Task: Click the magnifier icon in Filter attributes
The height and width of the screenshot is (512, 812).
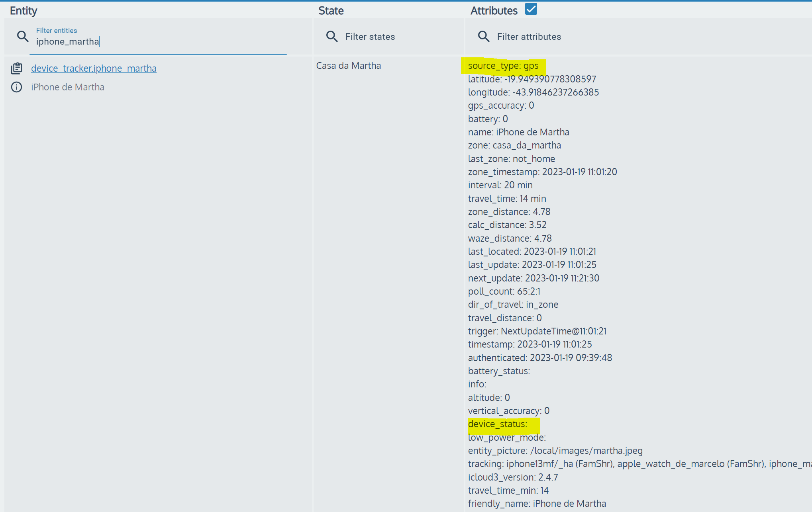Action: pos(484,36)
